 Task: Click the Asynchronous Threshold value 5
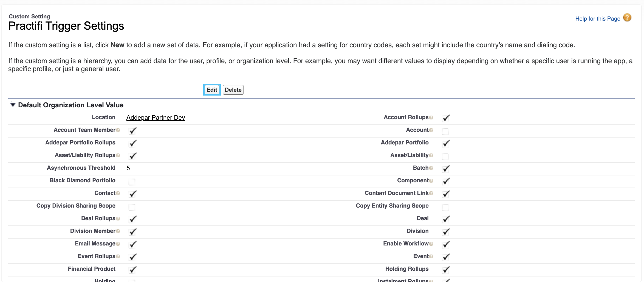coord(128,168)
